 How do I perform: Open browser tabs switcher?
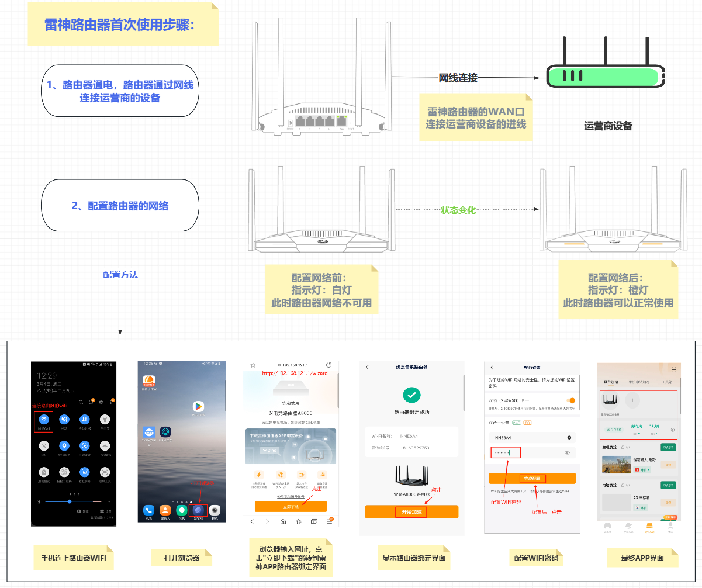(314, 521)
